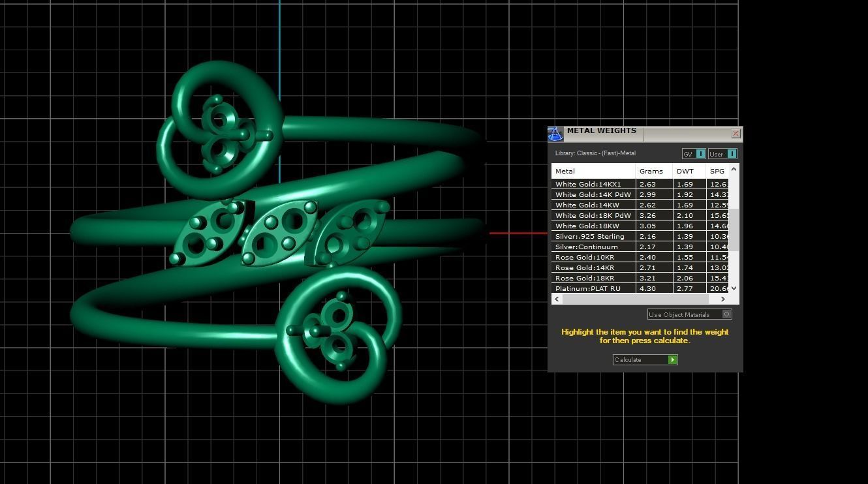Select the Platinum:PLAT RU row
Viewport: 868px width, 484px height.
640,288
